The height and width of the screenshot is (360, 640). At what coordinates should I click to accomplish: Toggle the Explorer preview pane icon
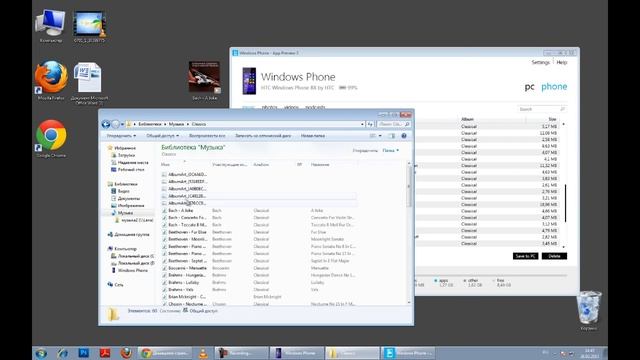391,136
